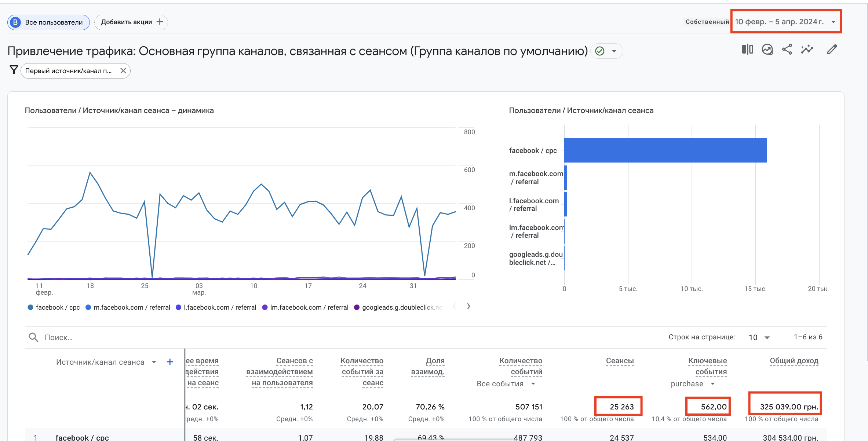Click the facebook / cpc event count 487 793
The image size is (868, 441).
tap(528, 437)
